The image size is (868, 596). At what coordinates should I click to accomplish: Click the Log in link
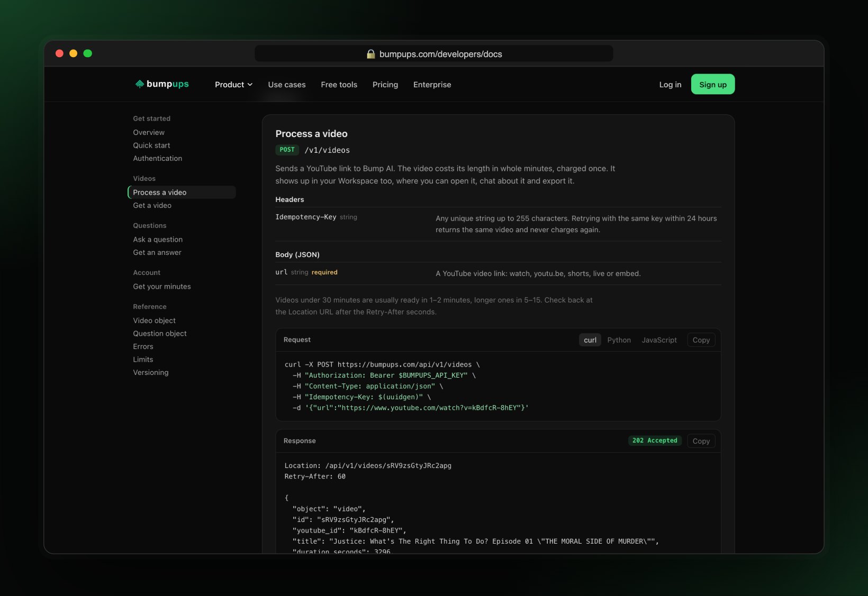pyautogui.click(x=670, y=85)
